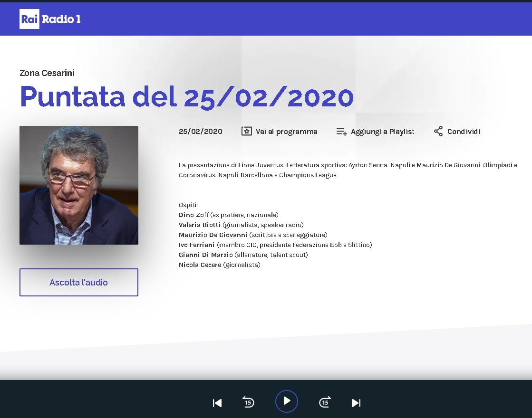Jump to the next track

click(x=356, y=403)
